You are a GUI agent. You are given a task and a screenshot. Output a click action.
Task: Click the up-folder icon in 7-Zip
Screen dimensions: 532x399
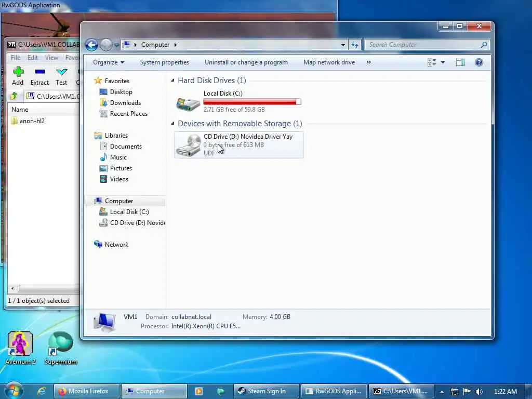pos(14,96)
